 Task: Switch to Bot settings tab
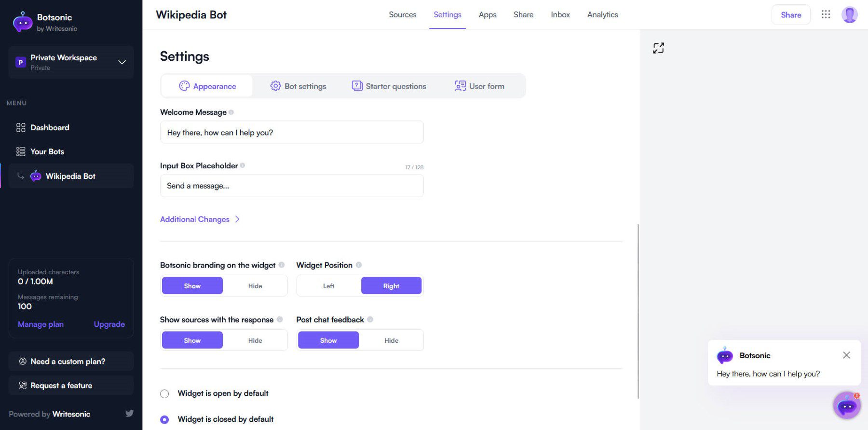coord(298,86)
